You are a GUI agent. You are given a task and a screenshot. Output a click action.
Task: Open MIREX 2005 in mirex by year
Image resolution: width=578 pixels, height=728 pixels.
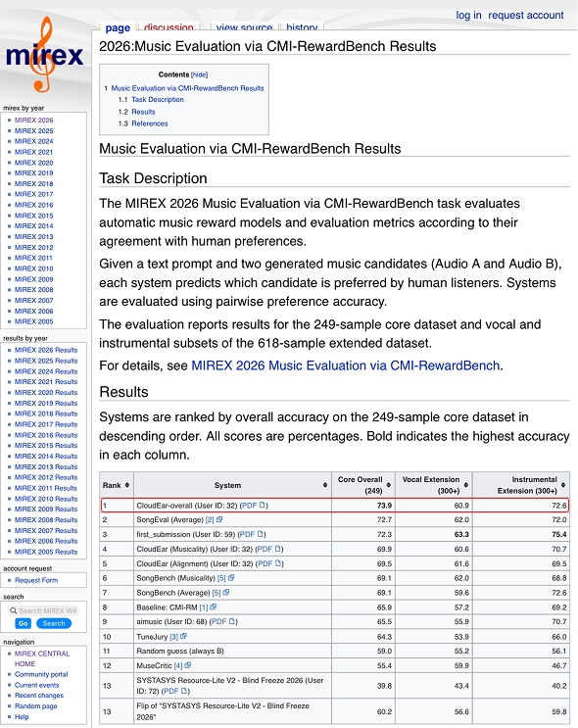coord(34,321)
